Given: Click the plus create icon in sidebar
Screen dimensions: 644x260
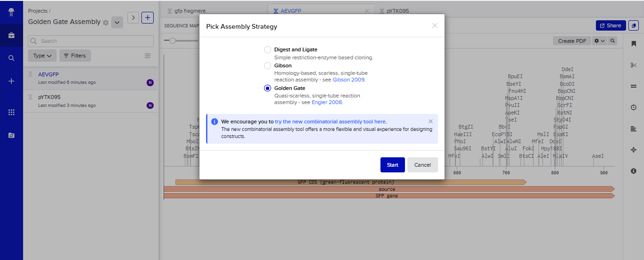Looking at the screenshot, I should 11,81.
